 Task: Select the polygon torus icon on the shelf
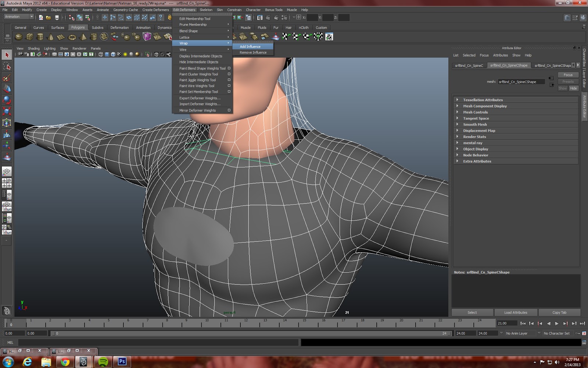pos(72,36)
